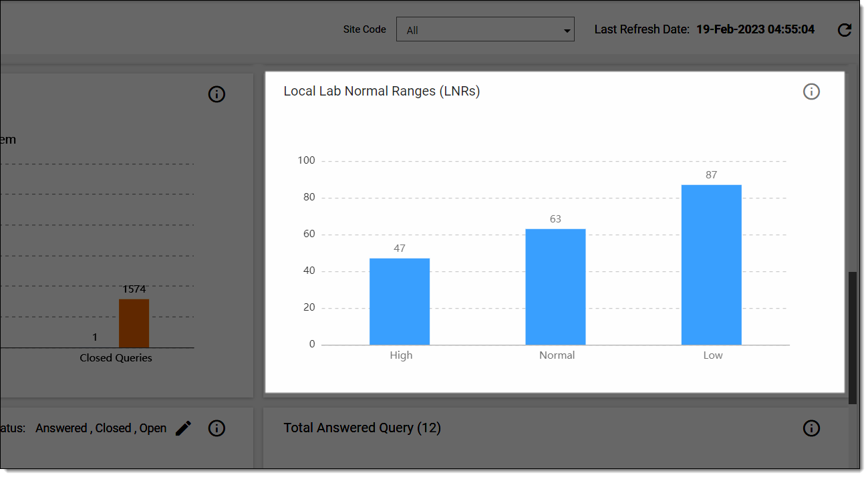Click the High bar in LNRs chart
This screenshot has width=868, height=477.
click(400, 301)
